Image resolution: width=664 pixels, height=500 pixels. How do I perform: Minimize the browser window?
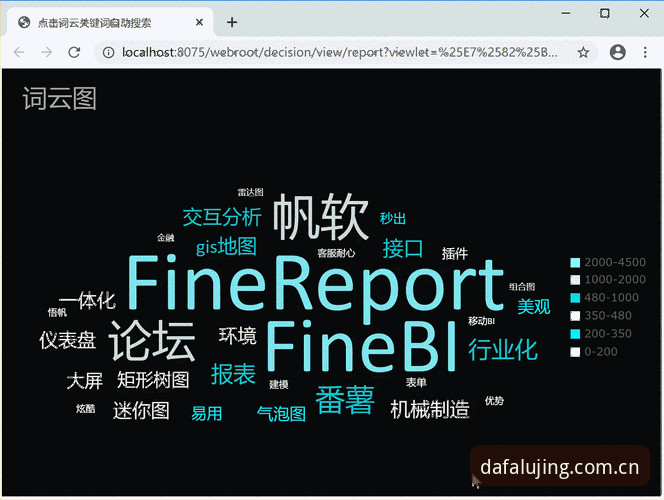click(x=565, y=14)
